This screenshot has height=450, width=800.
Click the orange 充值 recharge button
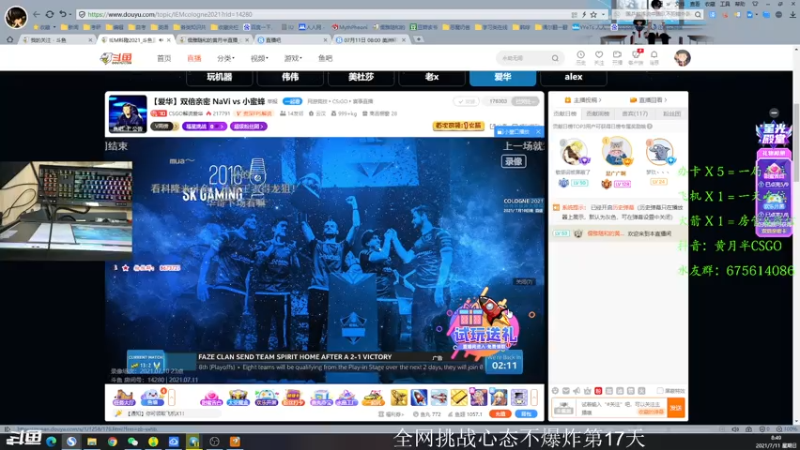click(x=500, y=414)
